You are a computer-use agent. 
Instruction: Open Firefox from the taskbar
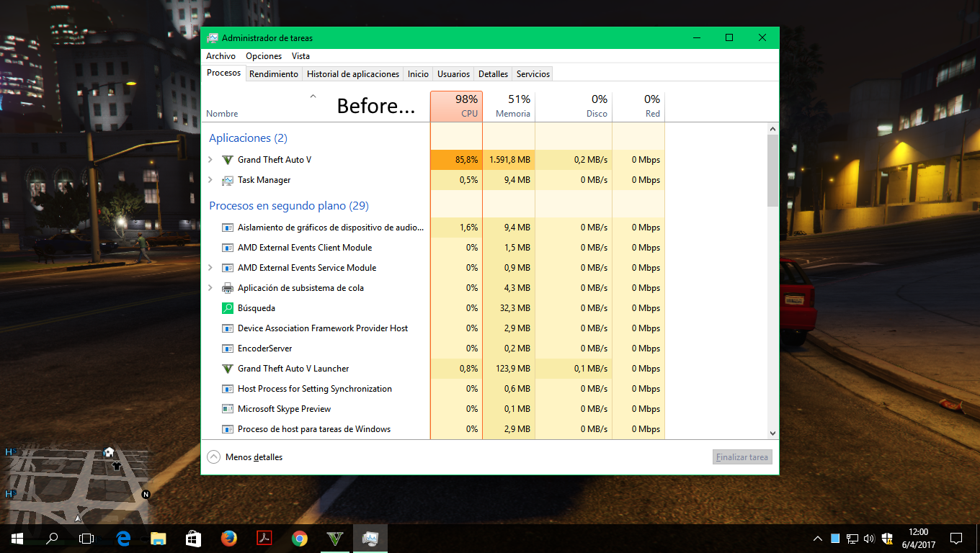(x=229, y=538)
